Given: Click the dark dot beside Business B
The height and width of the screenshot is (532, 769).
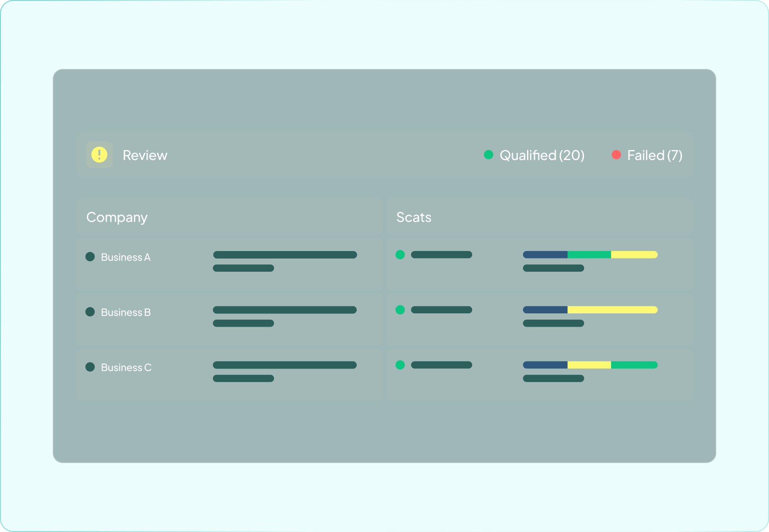Looking at the screenshot, I should point(90,312).
